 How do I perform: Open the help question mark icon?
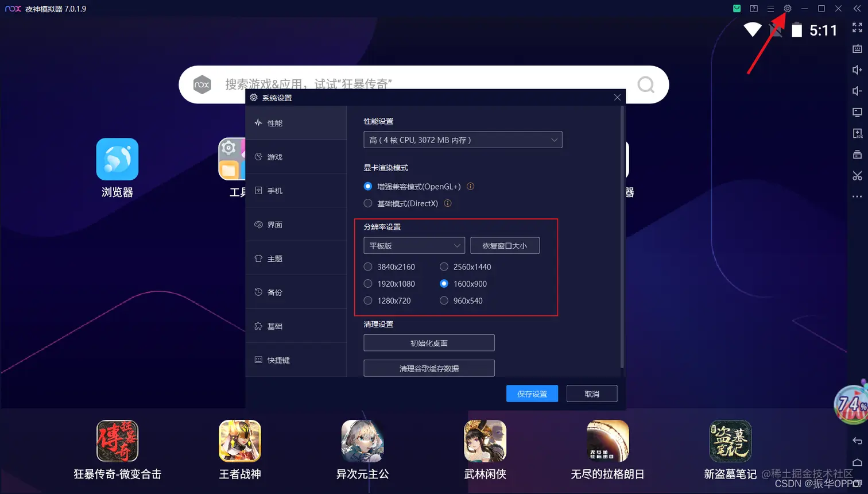point(754,9)
